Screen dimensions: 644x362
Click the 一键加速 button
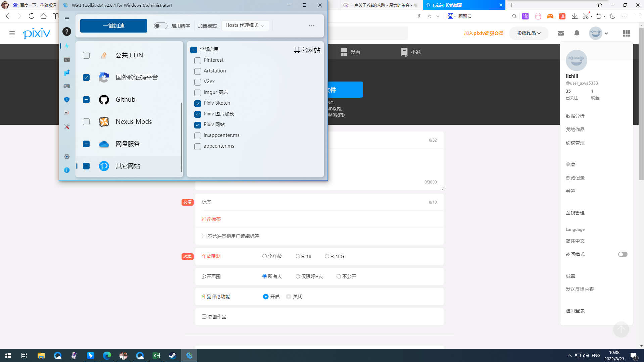(x=113, y=25)
